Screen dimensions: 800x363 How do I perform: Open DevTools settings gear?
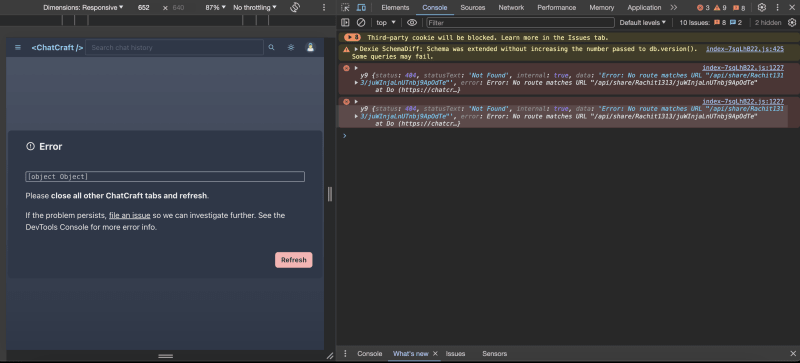pyautogui.click(x=762, y=8)
